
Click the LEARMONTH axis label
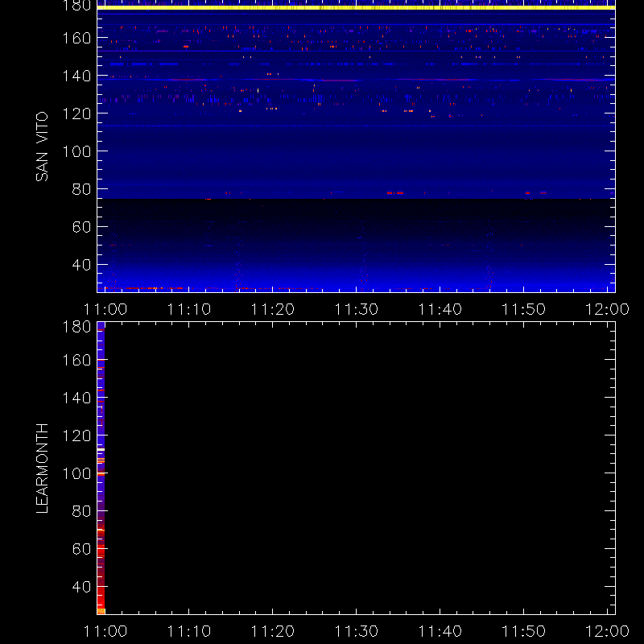[x=42, y=469]
